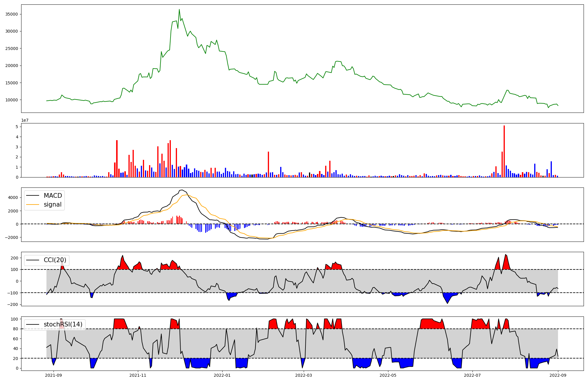Viewport: 588px width, 382px height.
Task: Click the tallest red volume bar
Action: (504, 151)
